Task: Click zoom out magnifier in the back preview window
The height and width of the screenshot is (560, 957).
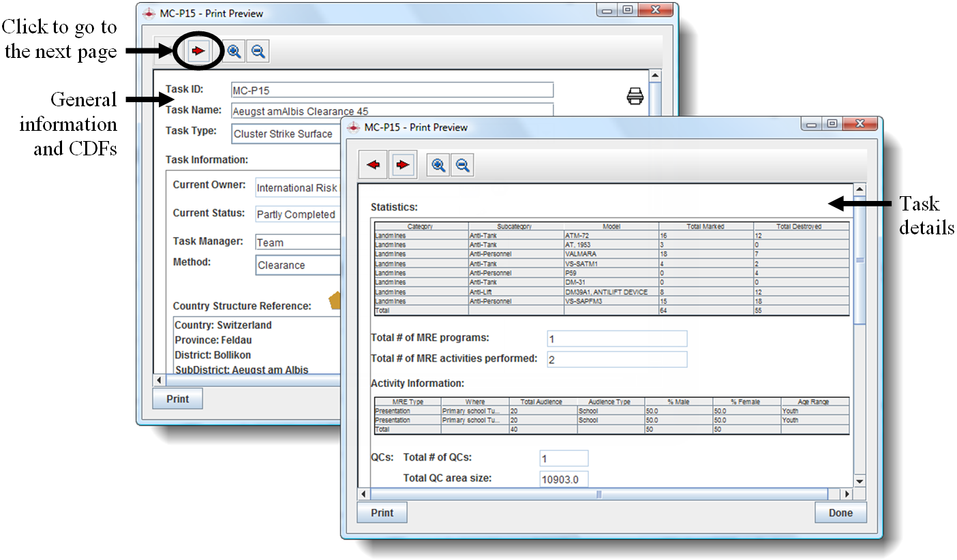Action: [257, 51]
